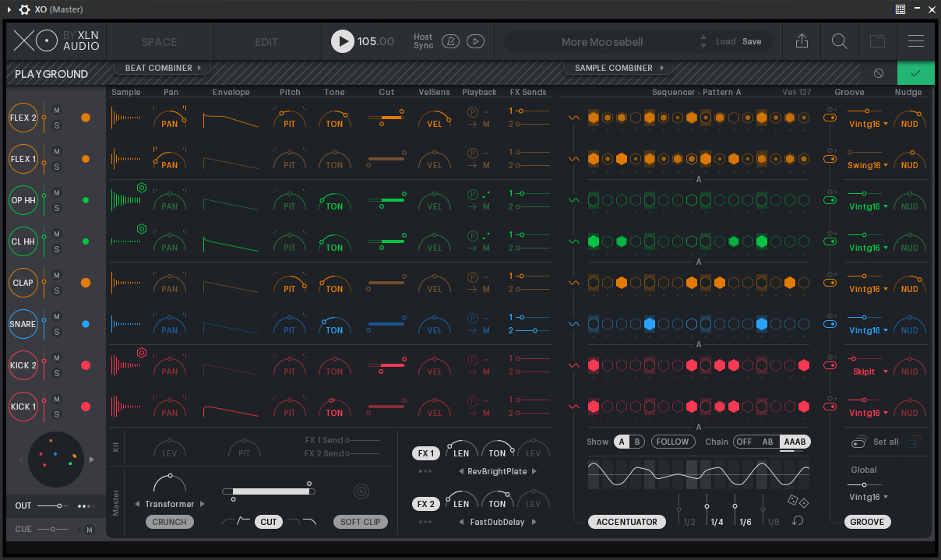The image size is (941, 560).
Task: Open the hamburger menu icon
Action: pyautogui.click(x=916, y=41)
